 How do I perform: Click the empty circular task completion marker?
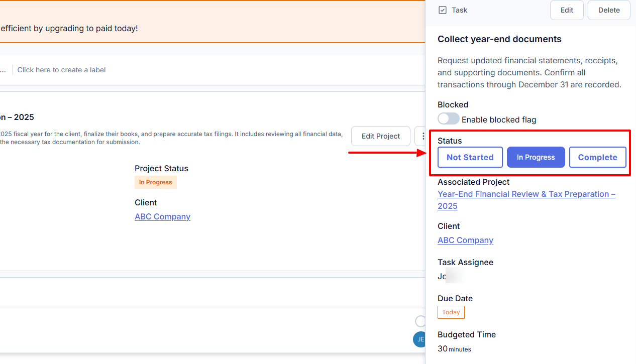[420, 321]
